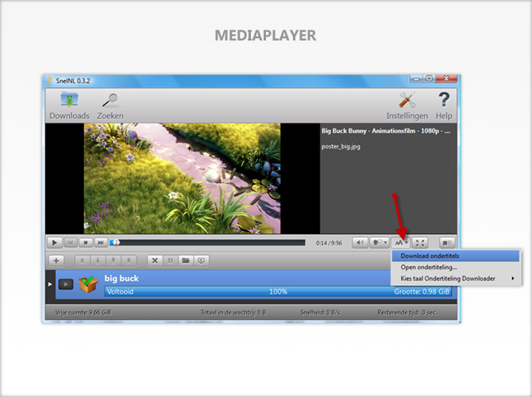Open the subtitles AA dropdown
The image size is (532, 397).
click(x=401, y=243)
